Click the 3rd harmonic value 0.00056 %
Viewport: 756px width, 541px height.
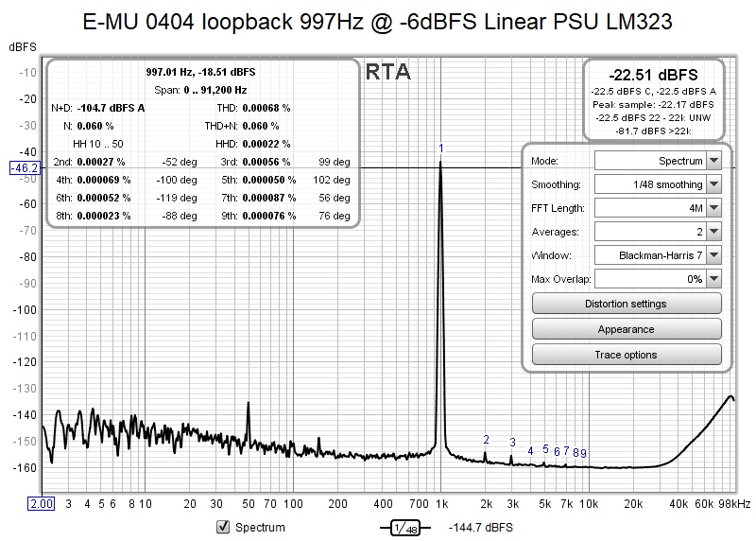pyautogui.click(x=266, y=162)
